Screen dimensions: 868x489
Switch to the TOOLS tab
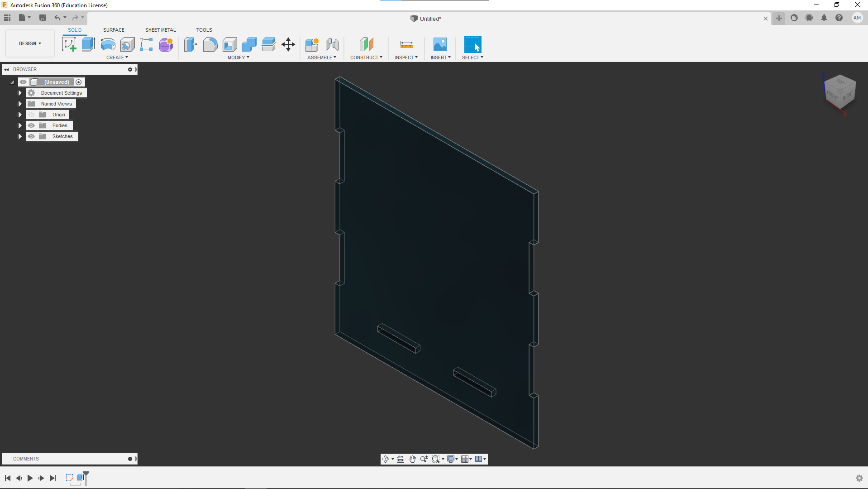point(204,30)
